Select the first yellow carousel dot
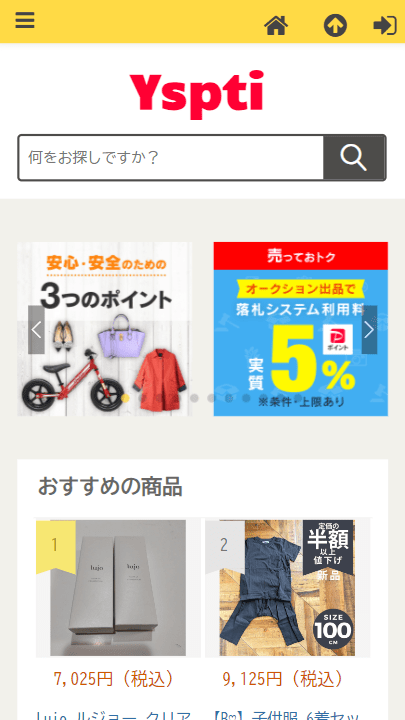 click(125, 398)
